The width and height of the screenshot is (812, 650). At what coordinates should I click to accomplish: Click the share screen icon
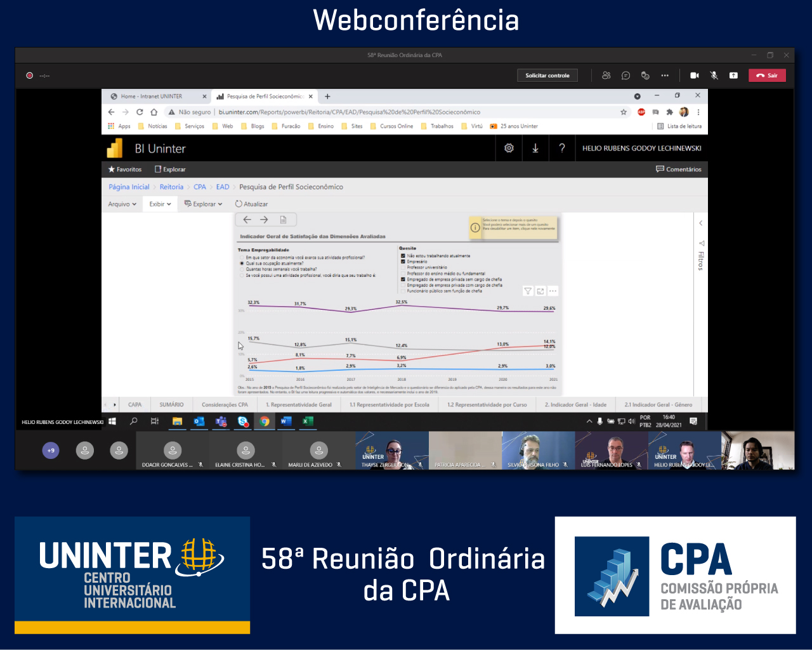pos(733,76)
